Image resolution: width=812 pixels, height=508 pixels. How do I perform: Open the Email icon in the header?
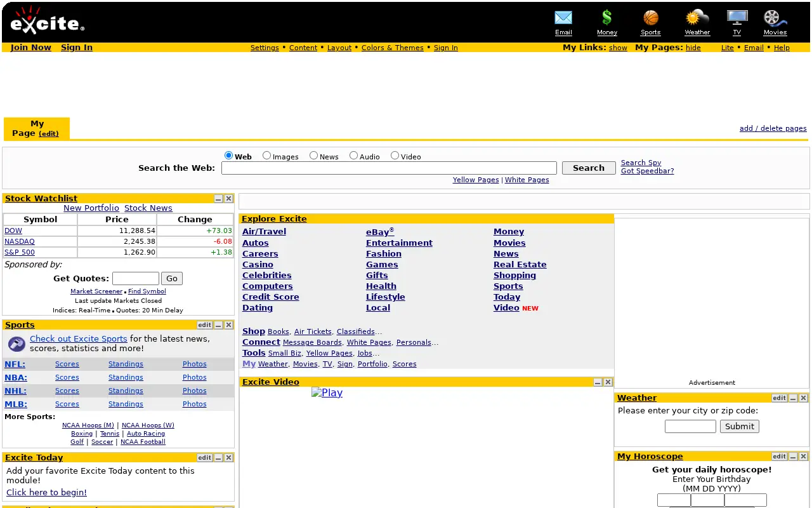click(563, 18)
